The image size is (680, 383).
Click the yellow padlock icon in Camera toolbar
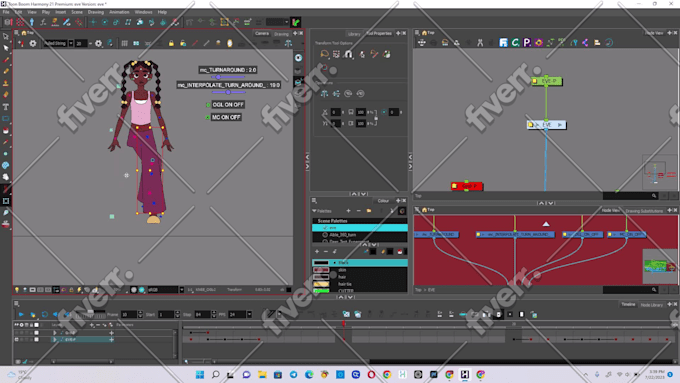[171, 43]
